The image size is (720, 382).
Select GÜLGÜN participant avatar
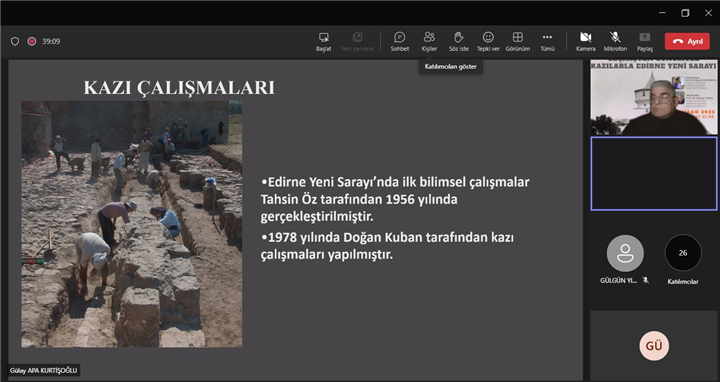pyautogui.click(x=625, y=253)
